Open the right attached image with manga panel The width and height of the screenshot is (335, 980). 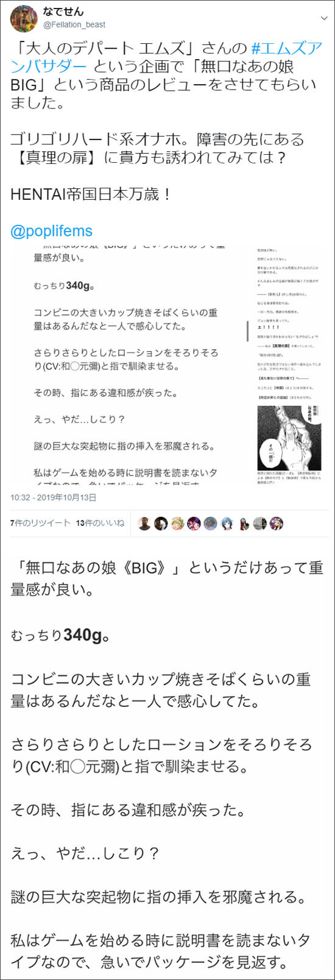click(289, 364)
